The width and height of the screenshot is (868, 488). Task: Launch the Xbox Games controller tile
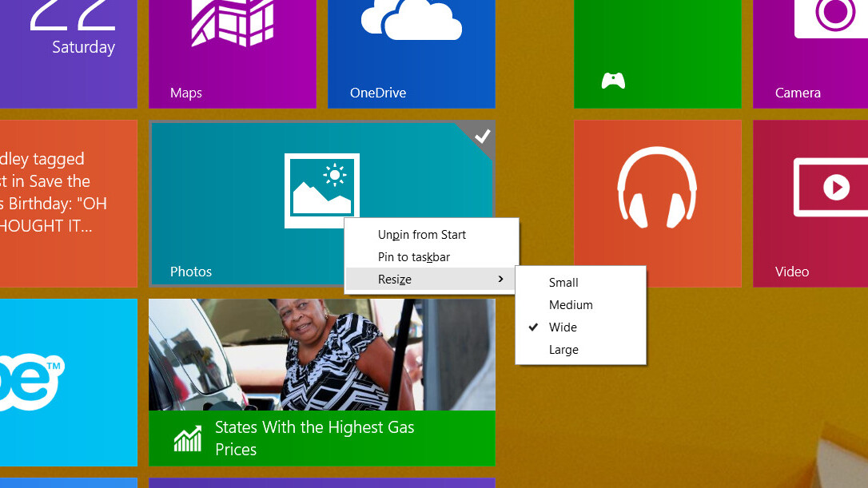[613, 80]
